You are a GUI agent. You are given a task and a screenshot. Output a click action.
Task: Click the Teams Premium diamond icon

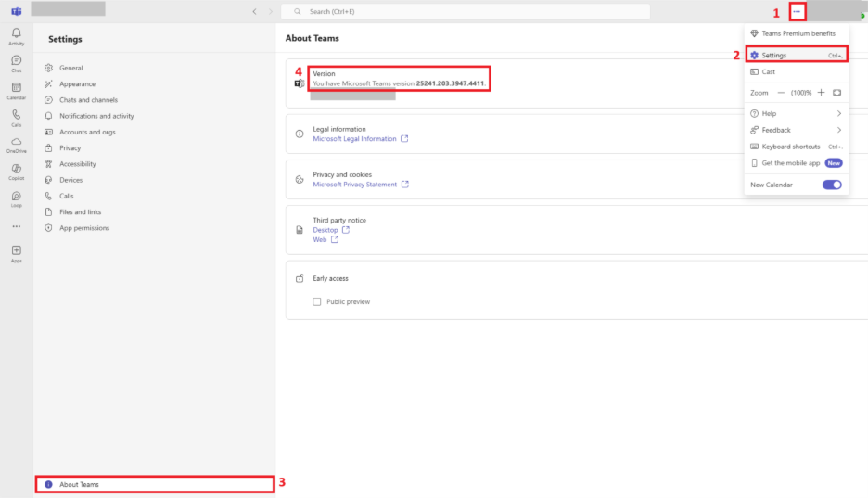(x=754, y=33)
